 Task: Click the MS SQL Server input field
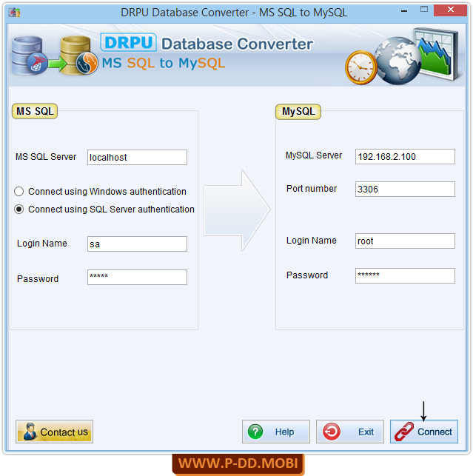[x=137, y=157]
